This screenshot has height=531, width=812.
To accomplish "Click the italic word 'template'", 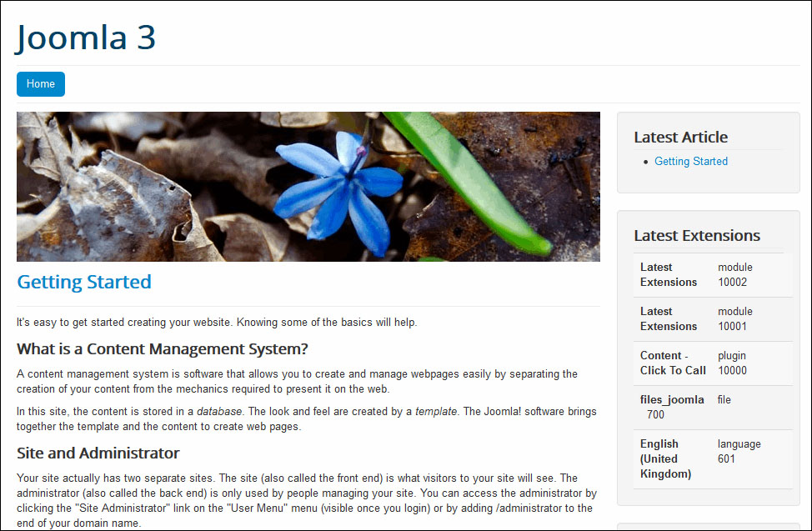I will pyautogui.click(x=436, y=411).
